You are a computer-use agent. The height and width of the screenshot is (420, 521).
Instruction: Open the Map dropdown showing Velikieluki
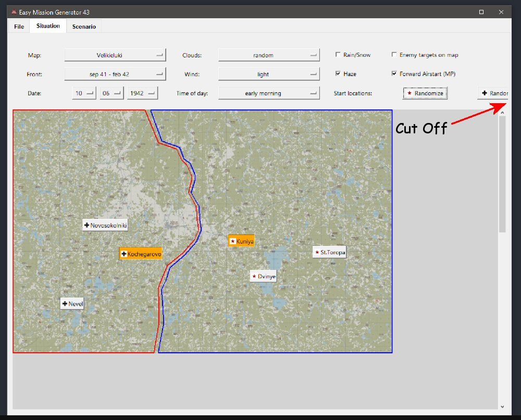[x=115, y=55]
